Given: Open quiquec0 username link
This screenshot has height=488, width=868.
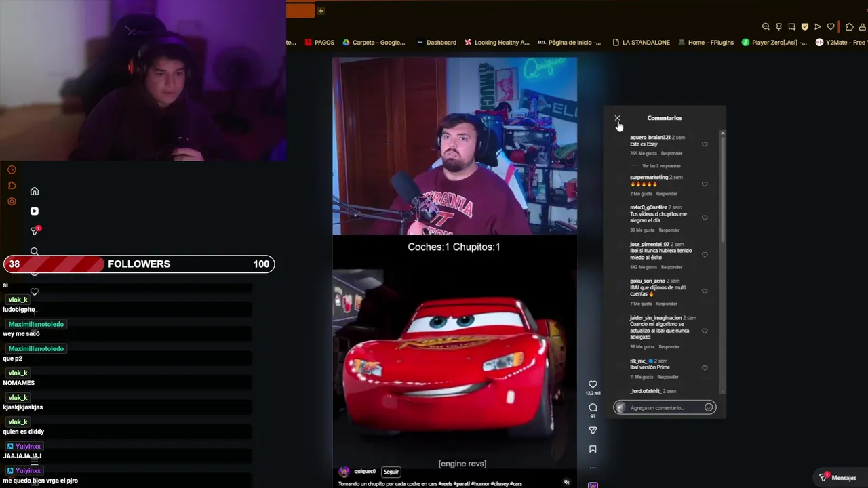Looking at the screenshot, I should (x=365, y=472).
